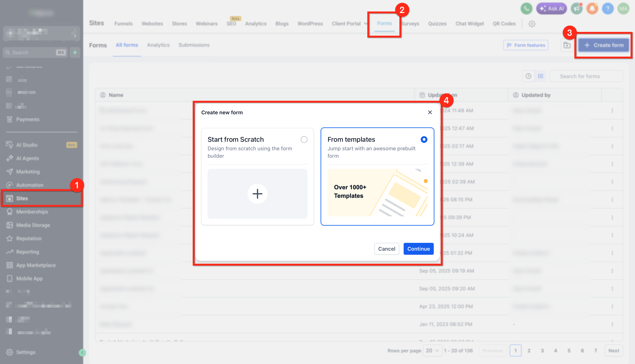The image size is (635, 364).
Task: Open the MA profile avatar
Action: click(x=623, y=9)
